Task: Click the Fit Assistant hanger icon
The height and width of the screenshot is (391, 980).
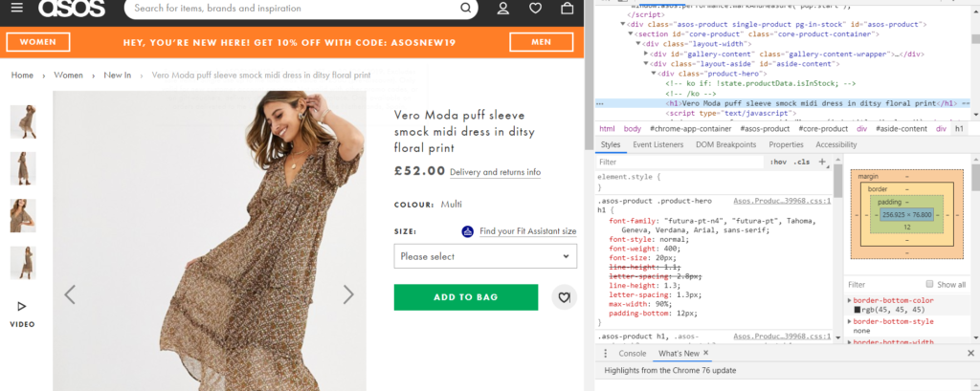Action: point(467,231)
